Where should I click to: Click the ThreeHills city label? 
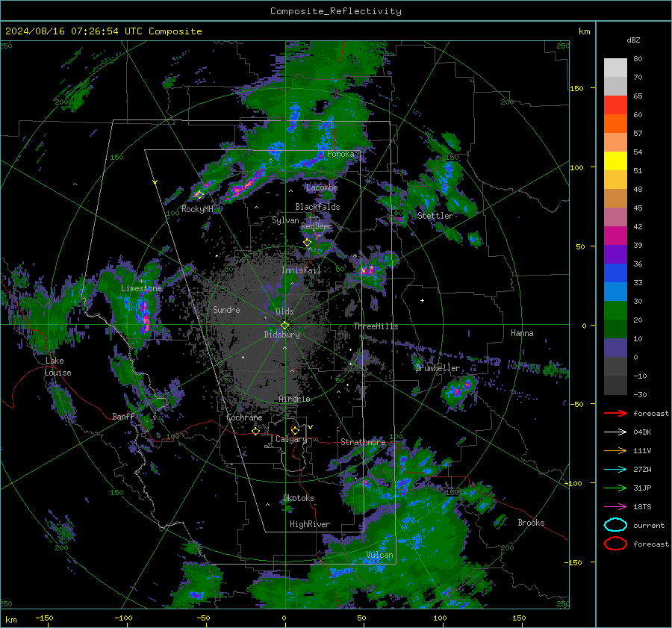376,326
